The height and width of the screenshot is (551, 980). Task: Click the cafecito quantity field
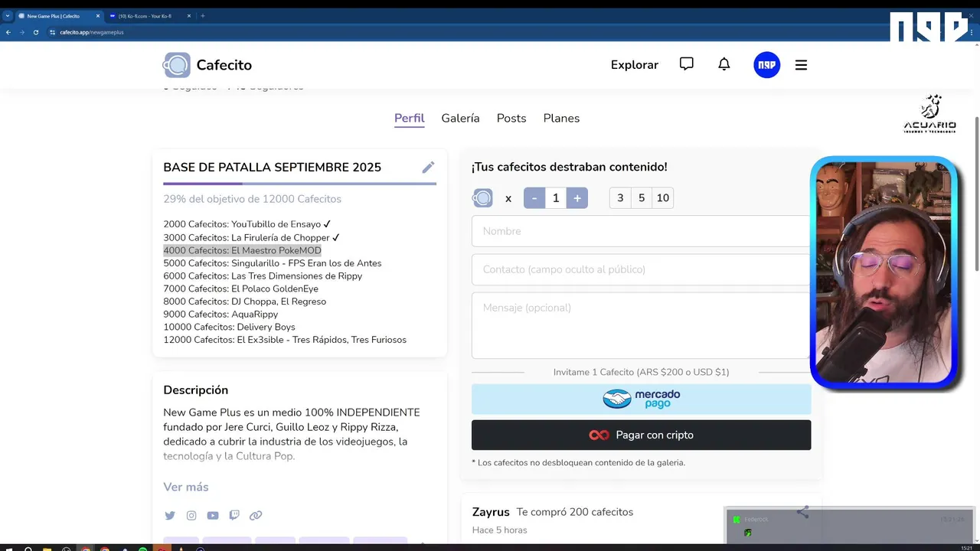(556, 198)
